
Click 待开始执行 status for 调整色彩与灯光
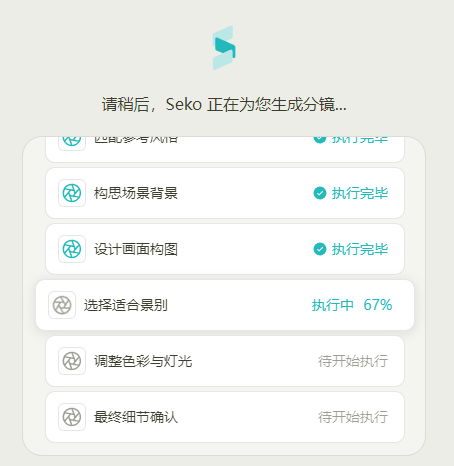tap(353, 361)
